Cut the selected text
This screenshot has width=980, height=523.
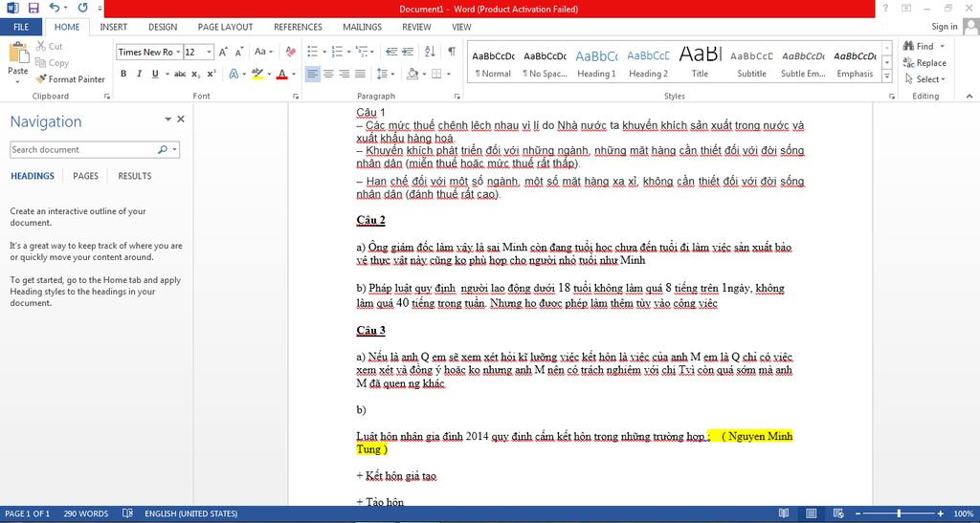point(50,46)
